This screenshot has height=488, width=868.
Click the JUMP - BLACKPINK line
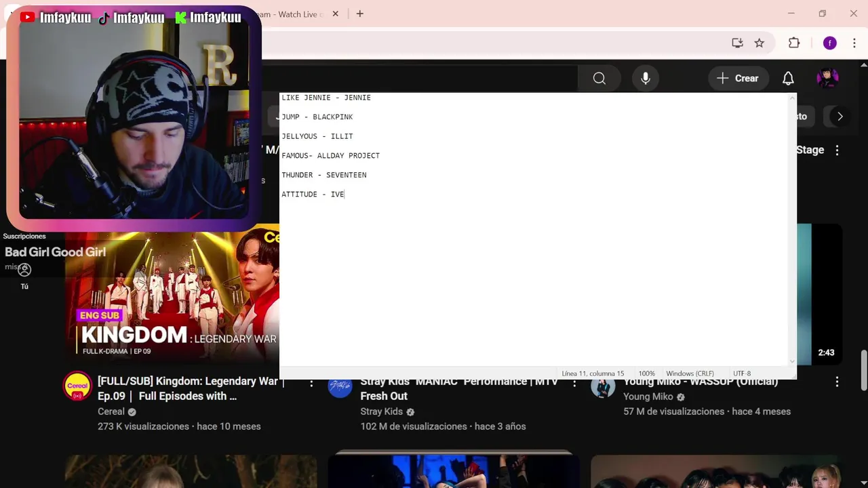pyautogui.click(x=317, y=117)
